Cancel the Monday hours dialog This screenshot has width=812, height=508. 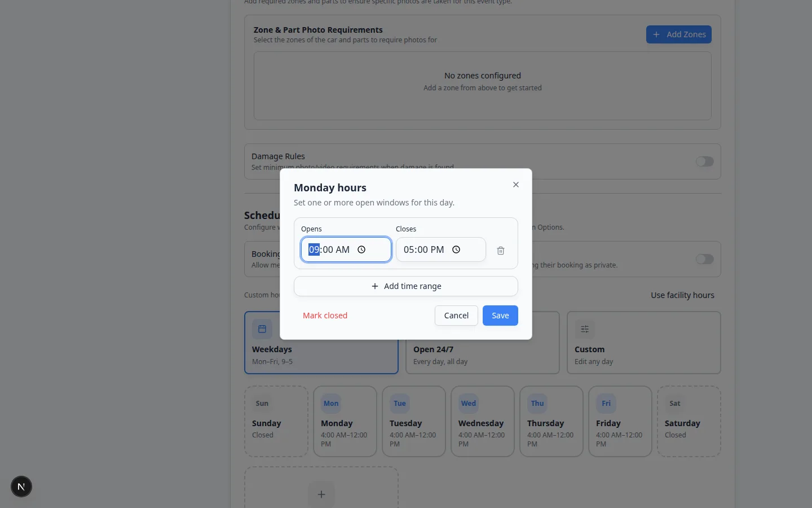pyautogui.click(x=456, y=316)
